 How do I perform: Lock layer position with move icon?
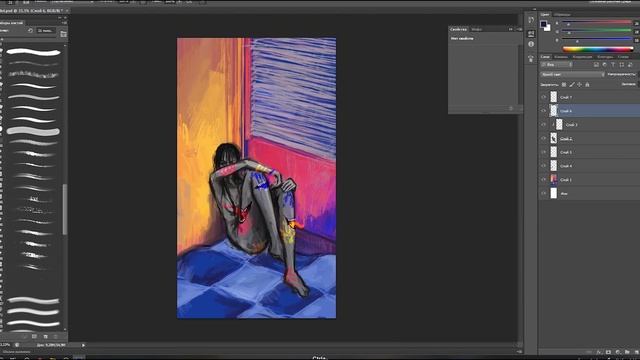coord(579,84)
